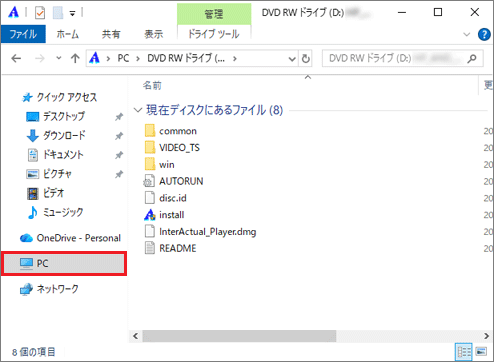Select the 管理 contextual tab header

click(x=214, y=14)
